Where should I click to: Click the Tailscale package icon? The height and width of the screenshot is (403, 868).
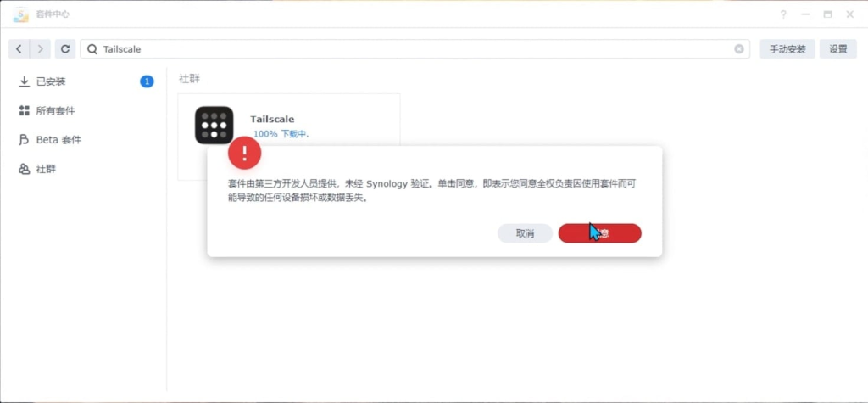click(x=214, y=126)
